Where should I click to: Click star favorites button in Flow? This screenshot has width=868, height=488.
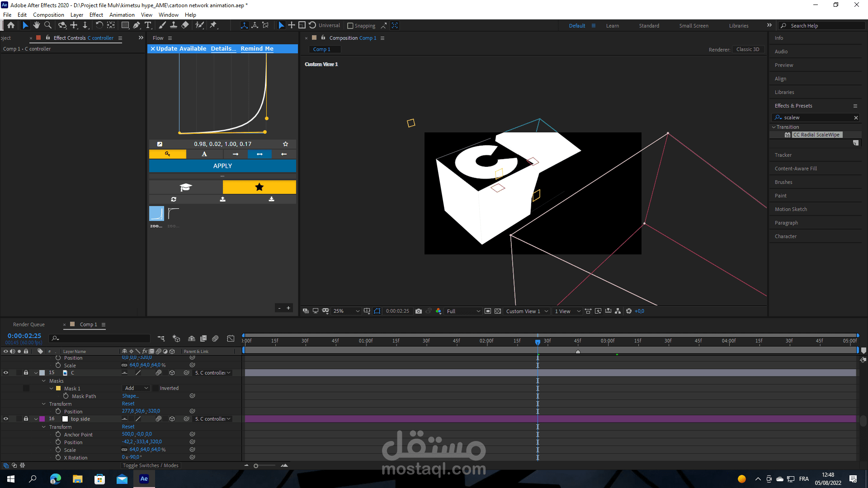pos(259,187)
